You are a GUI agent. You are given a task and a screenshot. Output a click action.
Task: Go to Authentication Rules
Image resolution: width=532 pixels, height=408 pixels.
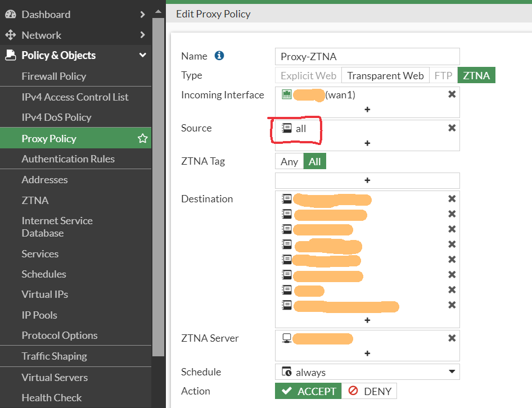(68, 159)
